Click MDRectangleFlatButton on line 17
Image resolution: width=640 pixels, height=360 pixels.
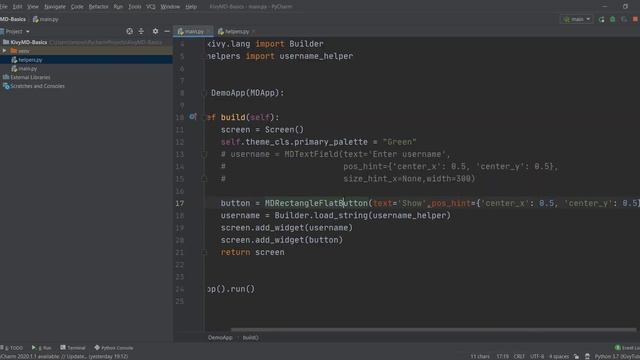click(316, 203)
